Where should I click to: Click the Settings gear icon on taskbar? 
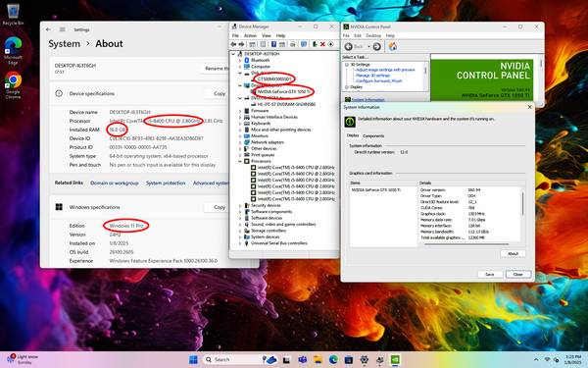[365, 360]
